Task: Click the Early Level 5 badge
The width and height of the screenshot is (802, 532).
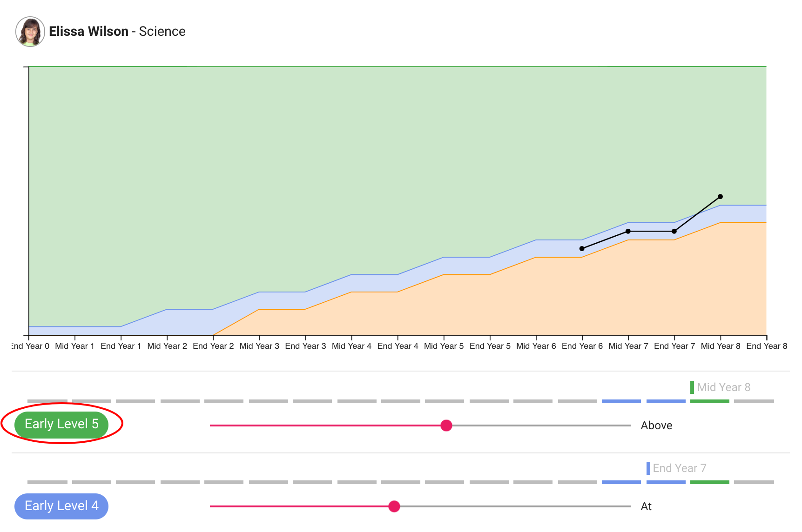Action: click(61, 424)
